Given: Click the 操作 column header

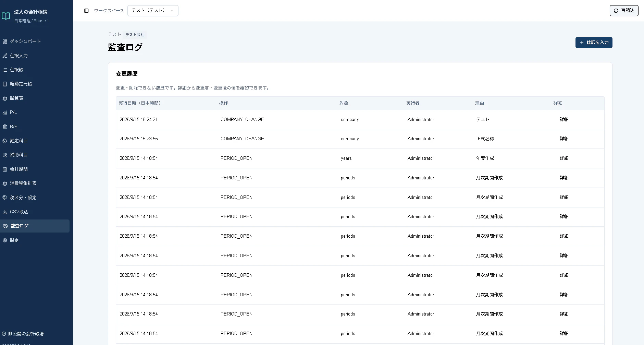Looking at the screenshot, I should pos(224,103).
